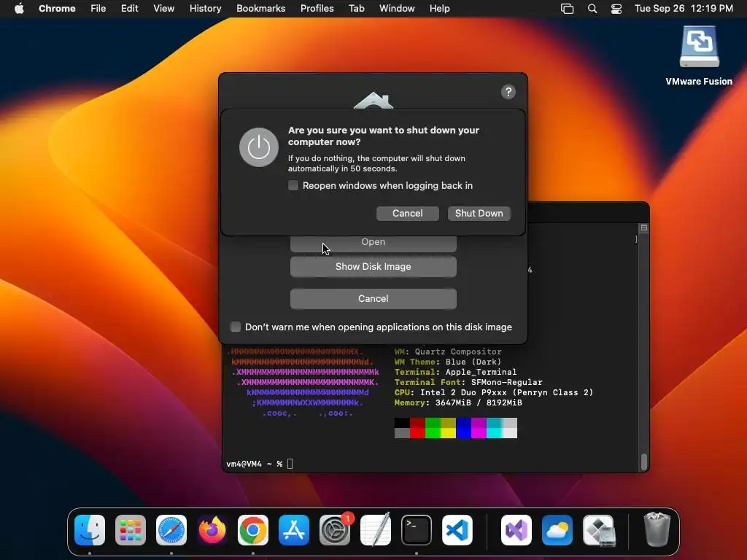
Task: Open the Window menu
Action: (397, 9)
